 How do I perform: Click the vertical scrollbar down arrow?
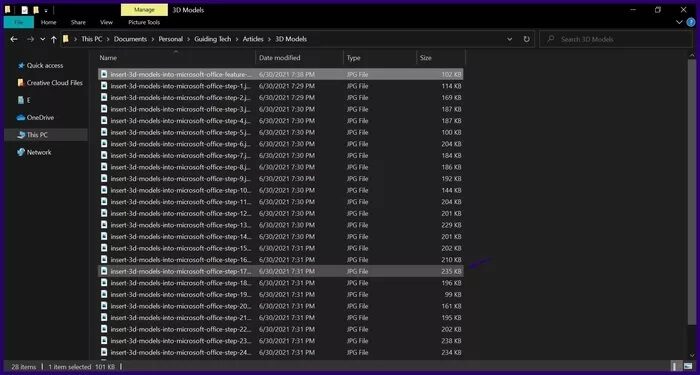[x=692, y=355]
